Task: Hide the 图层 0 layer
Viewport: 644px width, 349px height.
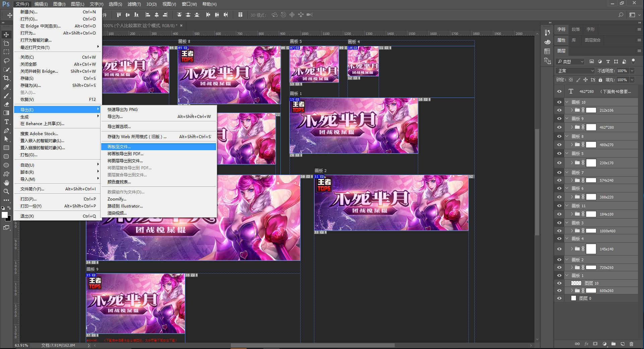Action: pos(559,298)
